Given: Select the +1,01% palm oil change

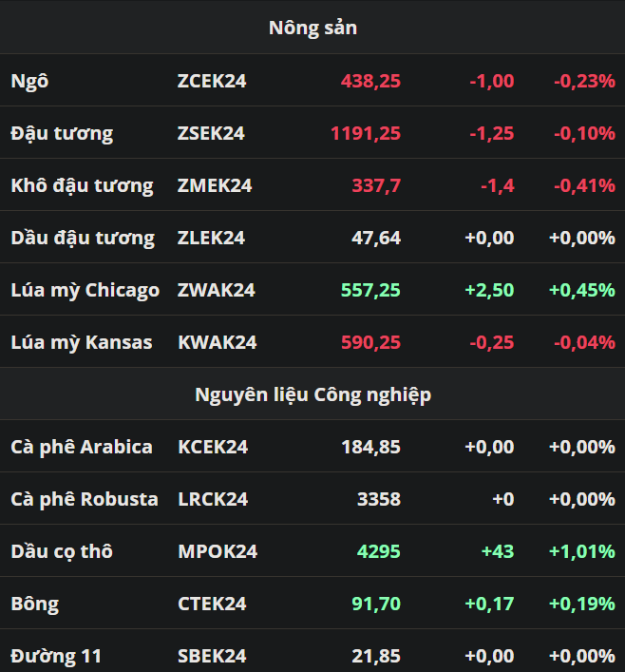Looking at the screenshot, I should point(582,551).
